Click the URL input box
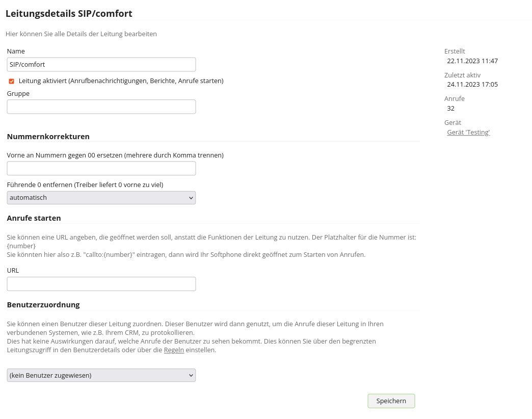 coord(101,284)
